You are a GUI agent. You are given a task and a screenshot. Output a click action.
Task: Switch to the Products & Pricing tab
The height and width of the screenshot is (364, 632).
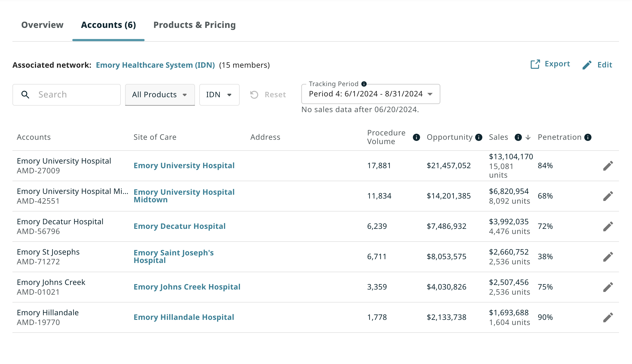point(194,25)
